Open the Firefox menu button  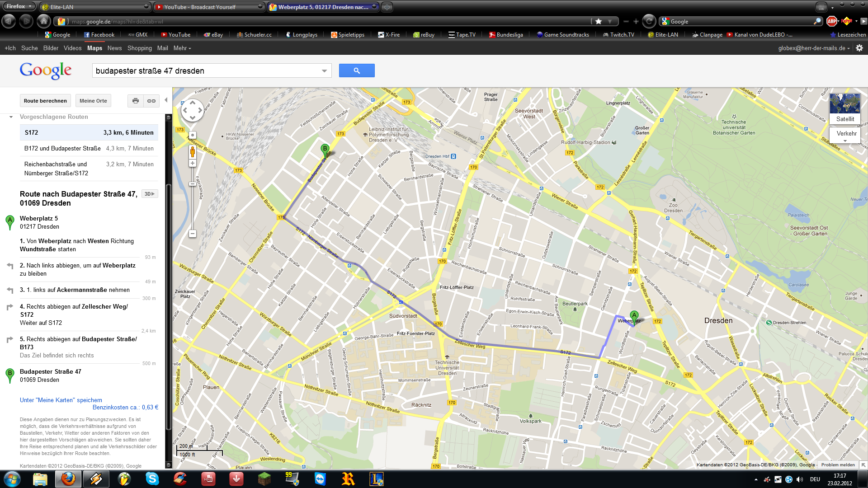click(19, 6)
